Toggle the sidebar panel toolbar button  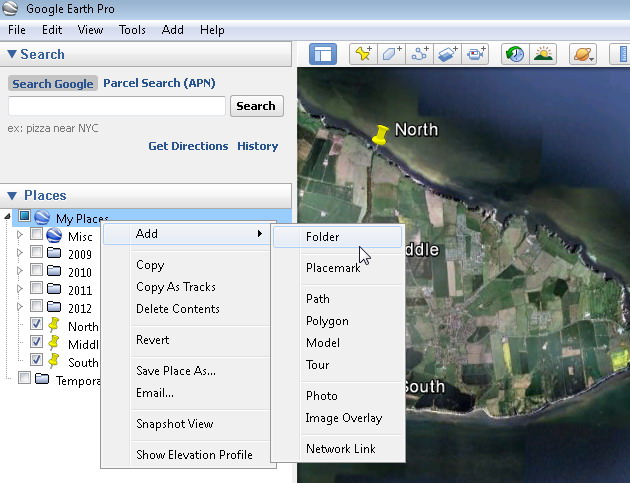323,54
